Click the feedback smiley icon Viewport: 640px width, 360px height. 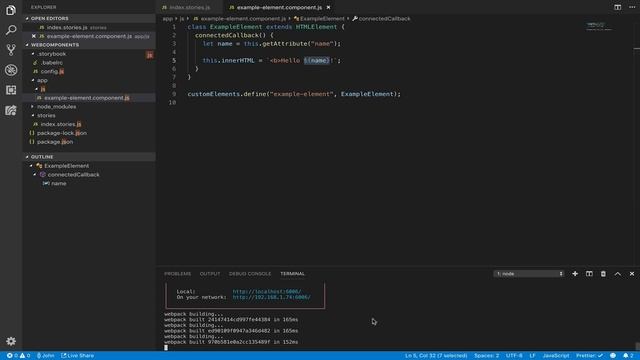[x=613, y=356]
